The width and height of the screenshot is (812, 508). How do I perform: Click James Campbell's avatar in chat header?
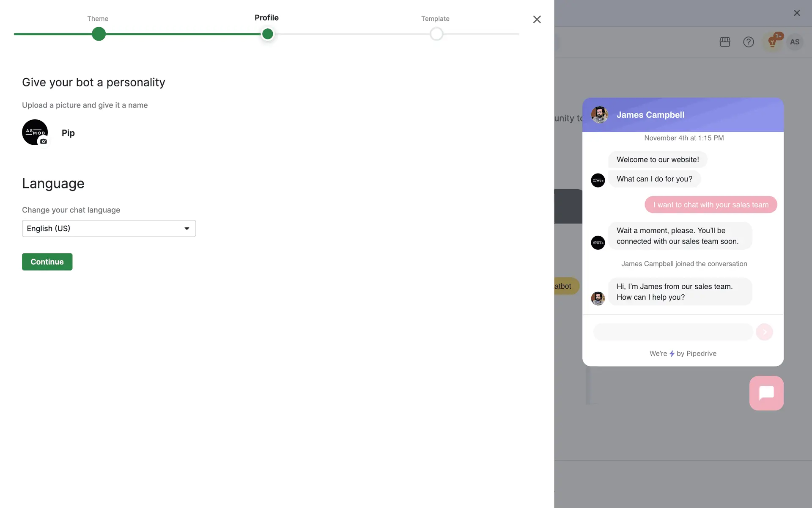click(x=599, y=115)
